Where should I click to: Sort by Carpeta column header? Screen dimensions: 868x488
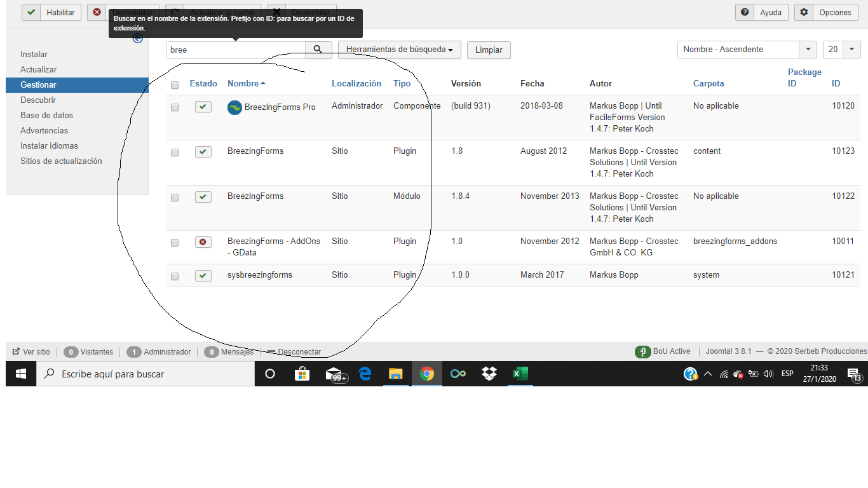pos(709,84)
